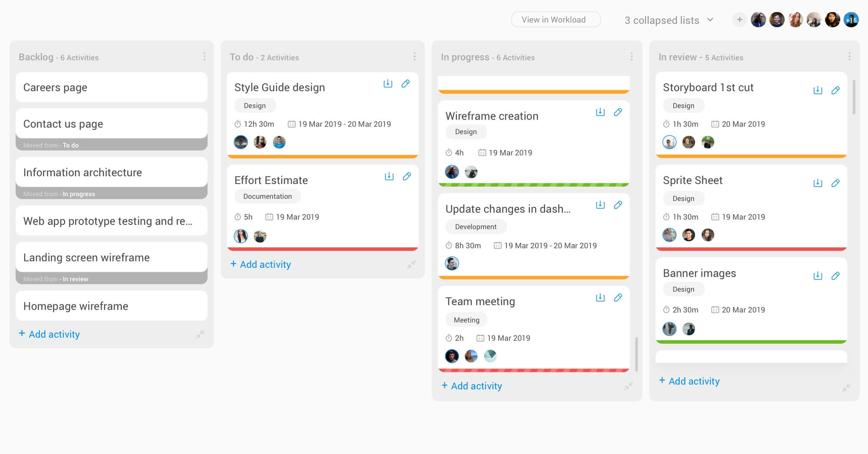The height and width of the screenshot is (454, 868).
Task: Add activity to To do list
Action: coord(260,264)
